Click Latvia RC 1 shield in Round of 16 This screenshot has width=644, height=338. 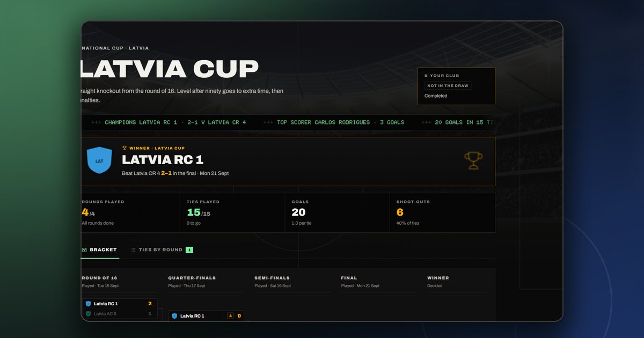click(x=89, y=304)
